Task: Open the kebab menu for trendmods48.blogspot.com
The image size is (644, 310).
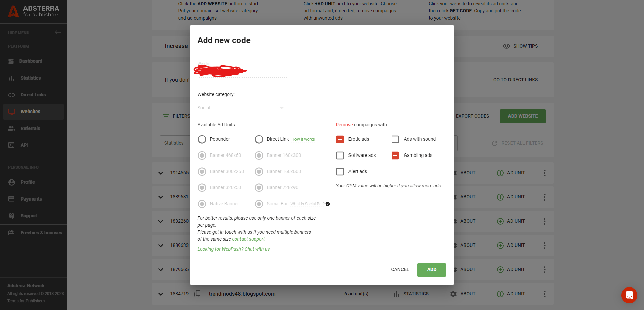Action: 544,294
